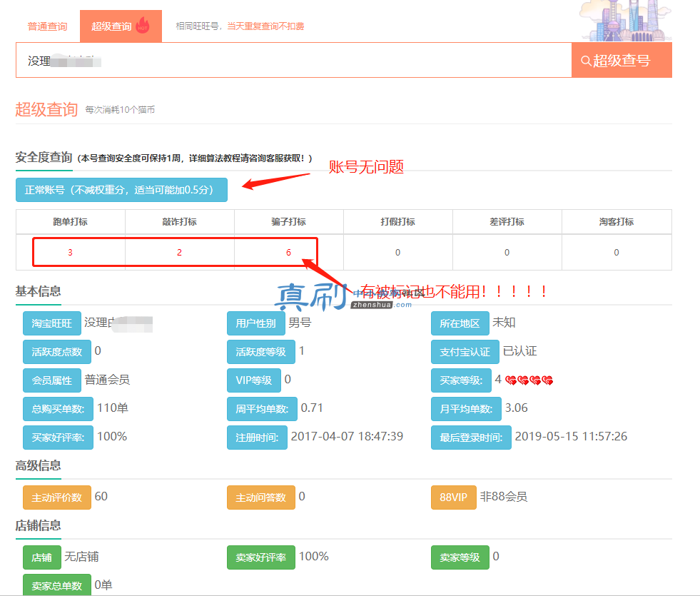
Task: Click the 用户性别 label
Action: 255,323
